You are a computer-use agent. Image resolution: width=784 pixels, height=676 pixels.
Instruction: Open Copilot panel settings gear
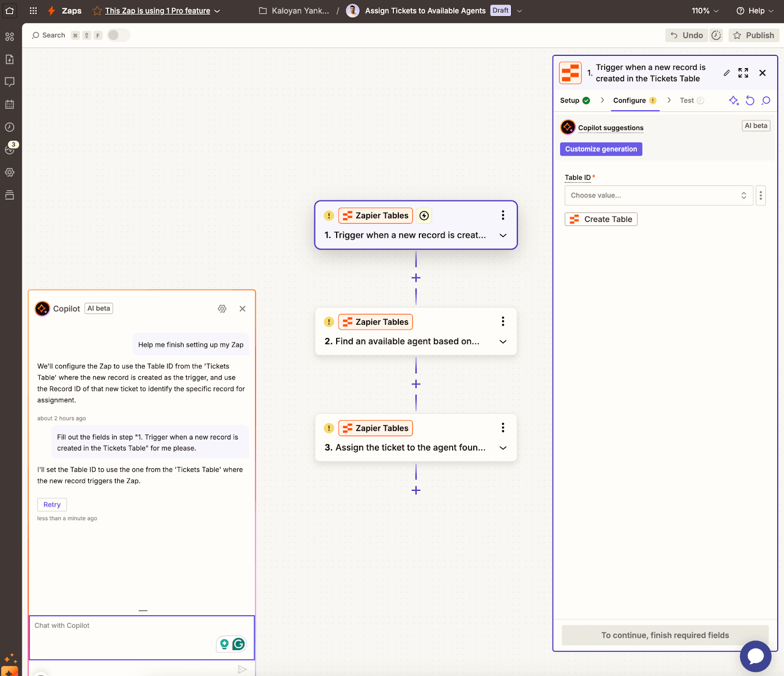click(x=222, y=309)
